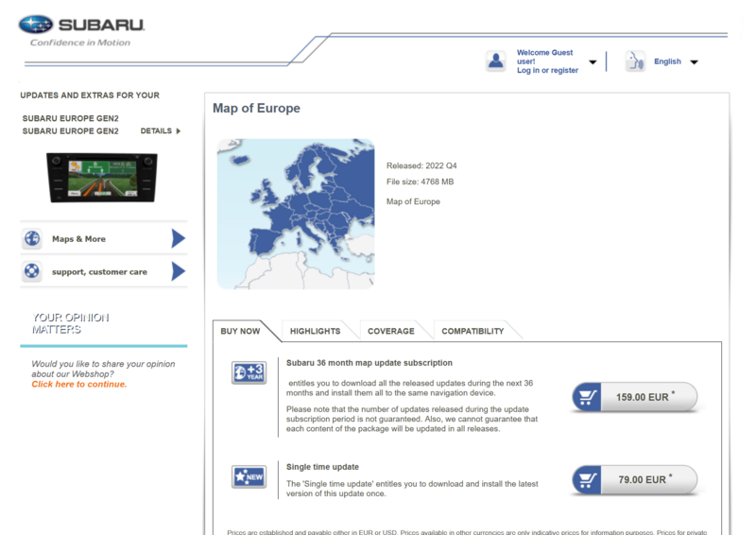The width and height of the screenshot is (756, 535).
Task: Click the cart icon for 79.00 EUR
Action: (587, 480)
